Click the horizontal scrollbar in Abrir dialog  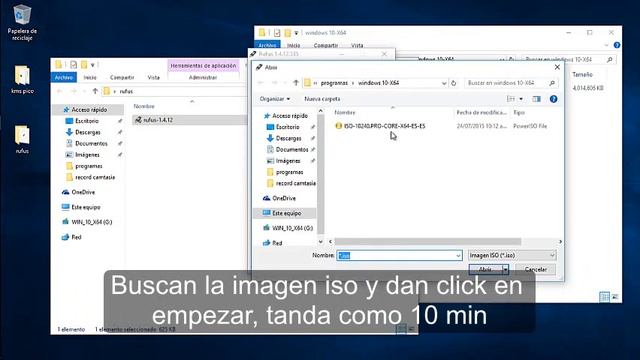(x=428, y=242)
